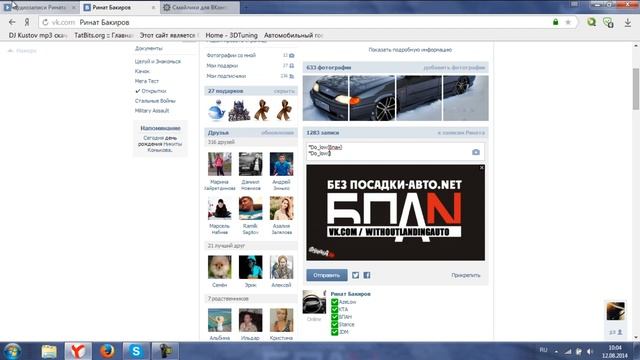Launch Firefox from the taskbar

click(x=107, y=351)
